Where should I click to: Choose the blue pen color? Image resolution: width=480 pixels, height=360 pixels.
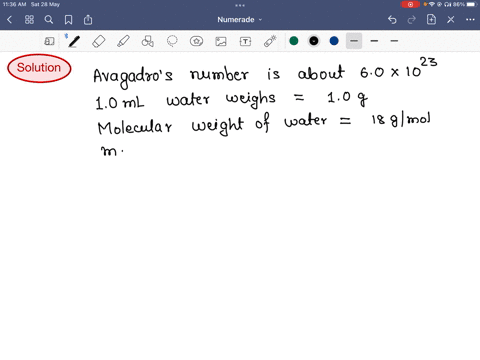coord(334,41)
